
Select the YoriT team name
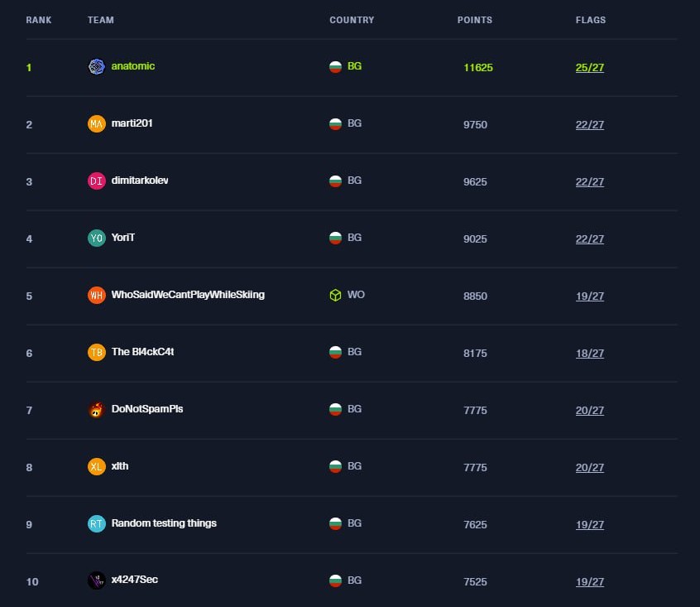pyautogui.click(x=122, y=238)
